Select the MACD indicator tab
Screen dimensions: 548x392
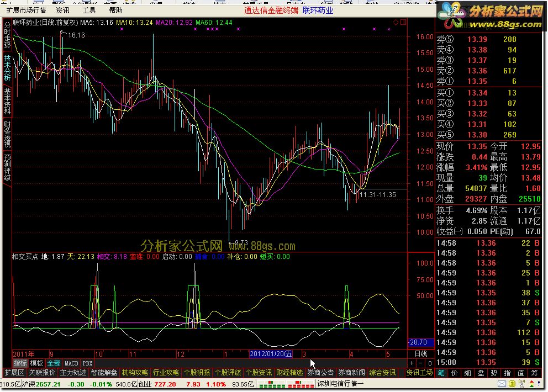click(72, 363)
